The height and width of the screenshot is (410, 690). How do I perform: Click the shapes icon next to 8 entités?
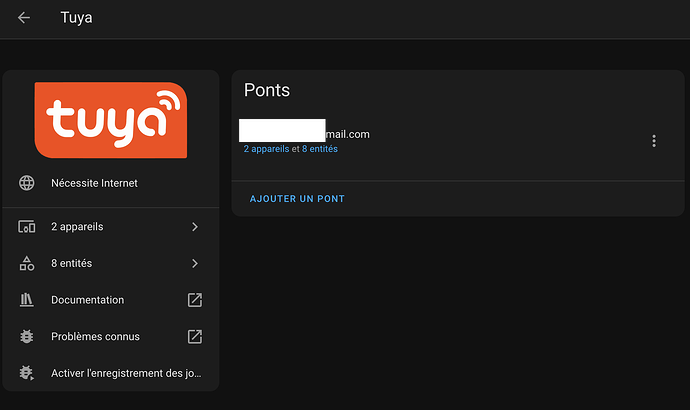click(x=26, y=263)
